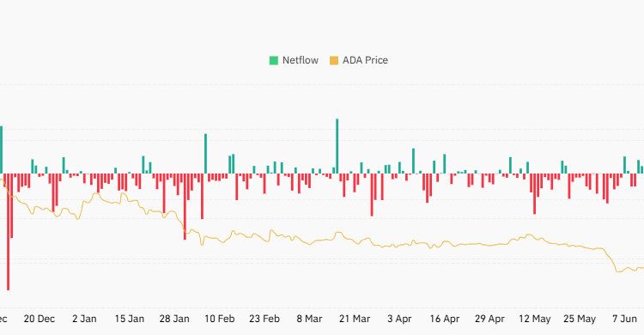
Task: Click the deepest red outflow bar in December
Action: click(9, 232)
